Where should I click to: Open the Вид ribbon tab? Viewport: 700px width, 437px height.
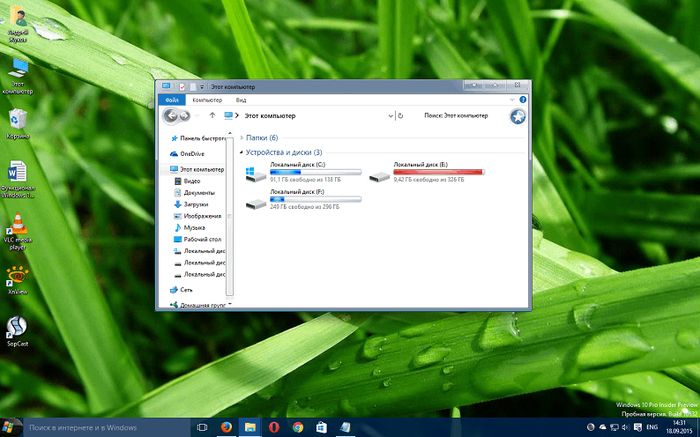241,100
